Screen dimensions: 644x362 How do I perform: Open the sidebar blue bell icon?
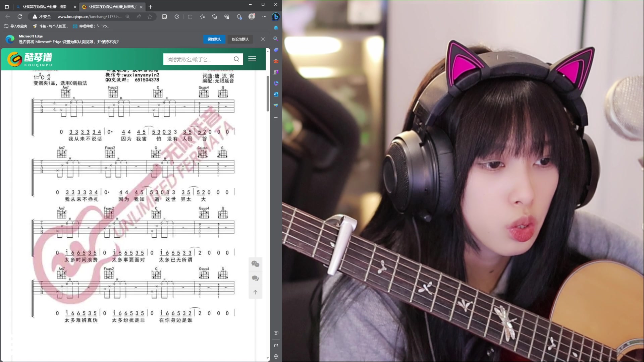click(276, 28)
